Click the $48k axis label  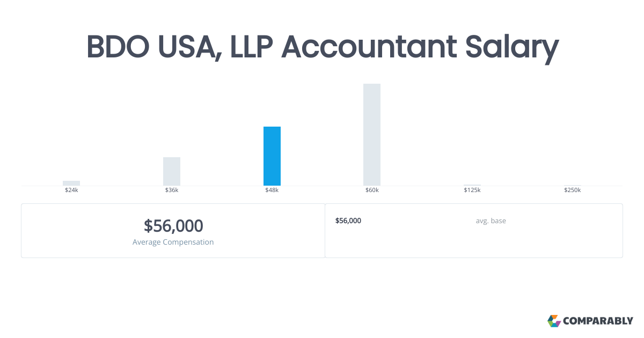pos(272,190)
